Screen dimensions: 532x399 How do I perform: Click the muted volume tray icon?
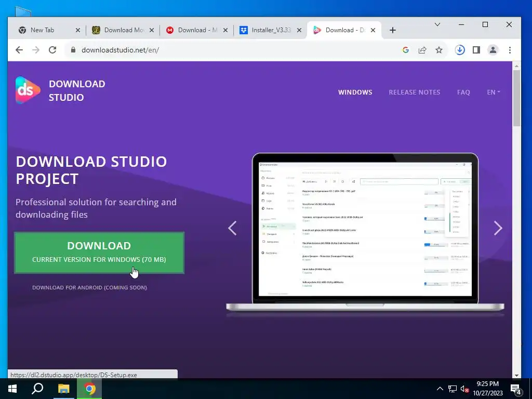click(x=464, y=389)
